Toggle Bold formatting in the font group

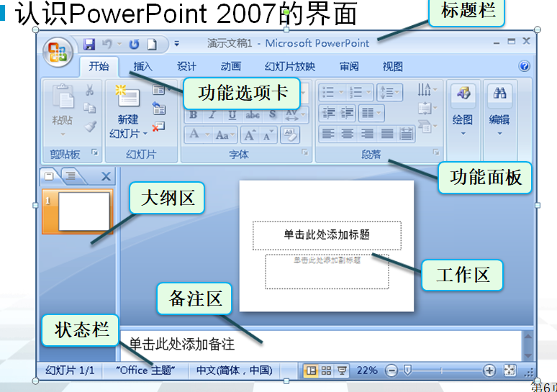tap(193, 115)
